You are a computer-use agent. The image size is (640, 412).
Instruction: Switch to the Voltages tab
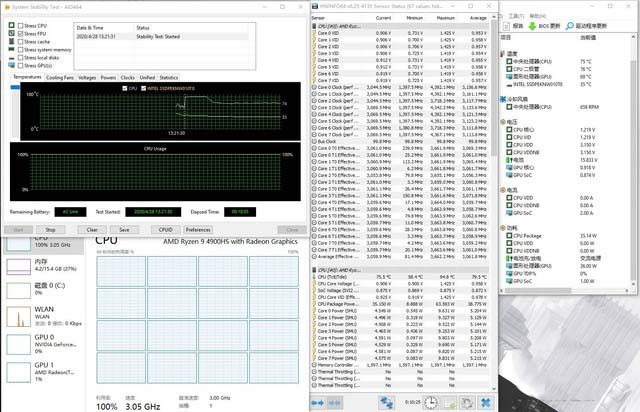tap(87, 78)
